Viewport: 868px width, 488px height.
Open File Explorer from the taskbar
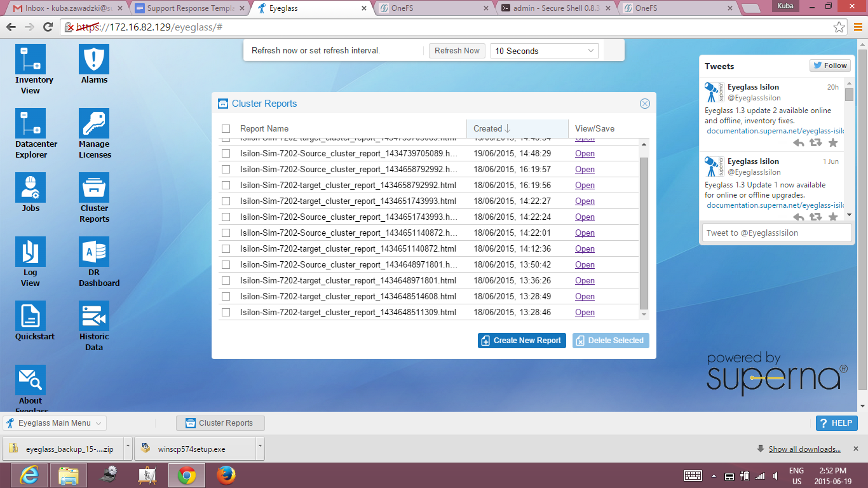click(x=68, y=475)
